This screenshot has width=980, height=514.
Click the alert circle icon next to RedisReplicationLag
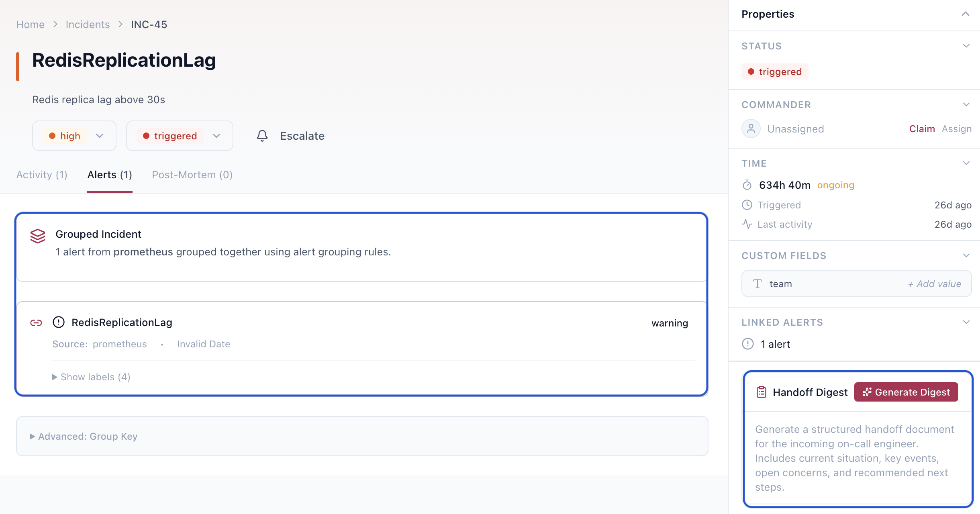coord(59,322)
